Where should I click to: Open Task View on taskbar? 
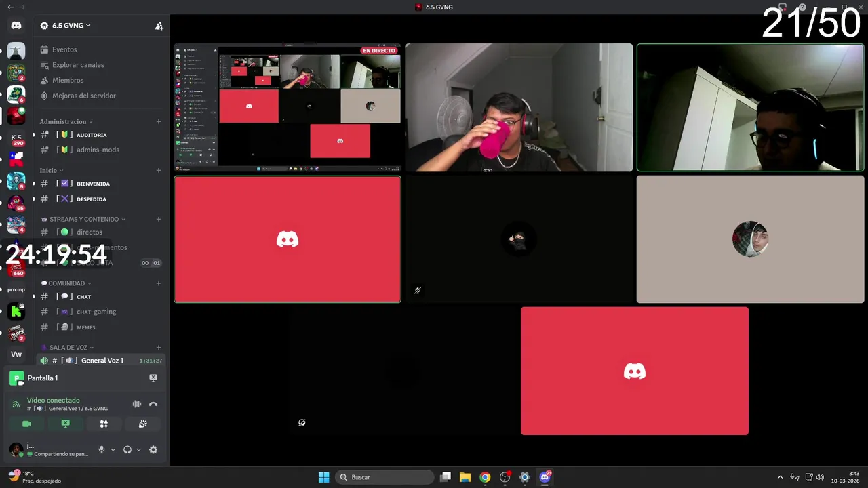(x=446, y=477)
